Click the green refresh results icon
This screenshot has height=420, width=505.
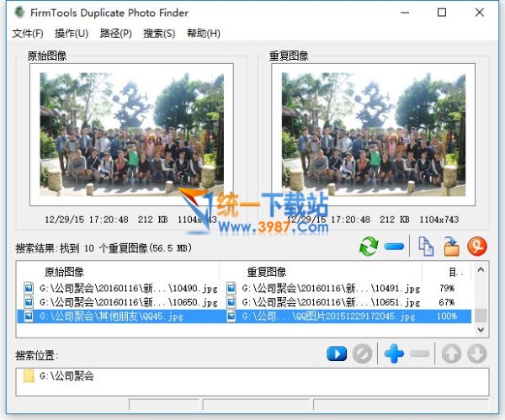pyautogui.click(x=369, y=247)
